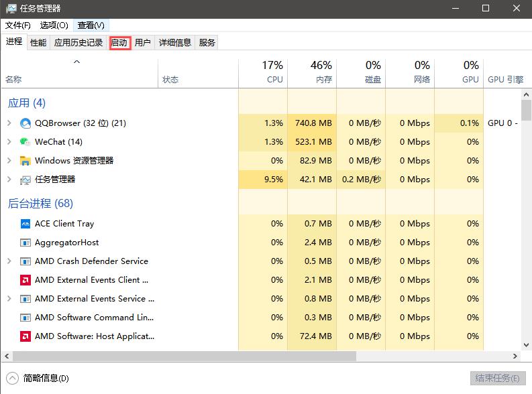Click the horizontal scrollbar right arrow

tap(516, 356)
